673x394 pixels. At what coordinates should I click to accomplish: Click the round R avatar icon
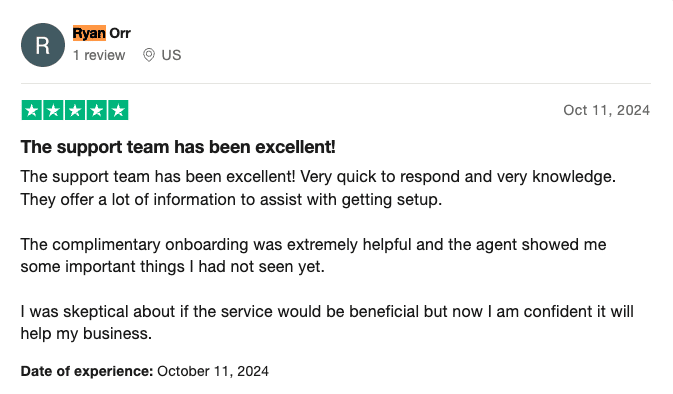coord(43,45)
